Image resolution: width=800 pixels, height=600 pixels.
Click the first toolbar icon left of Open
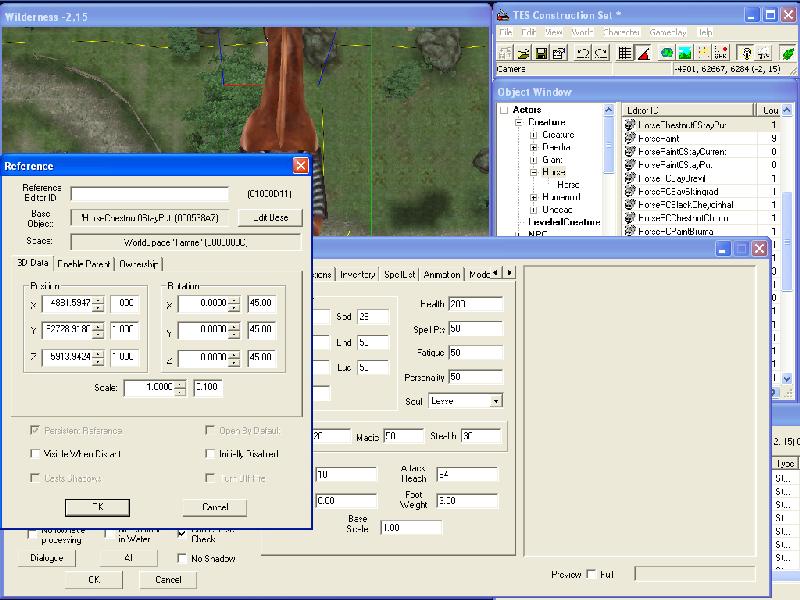[505, 53]
